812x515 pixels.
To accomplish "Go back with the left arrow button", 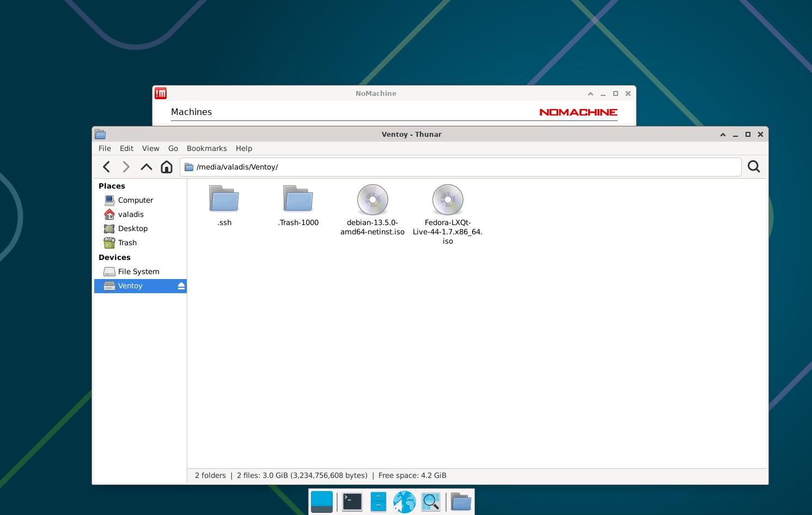I will [x=107, y=167].
